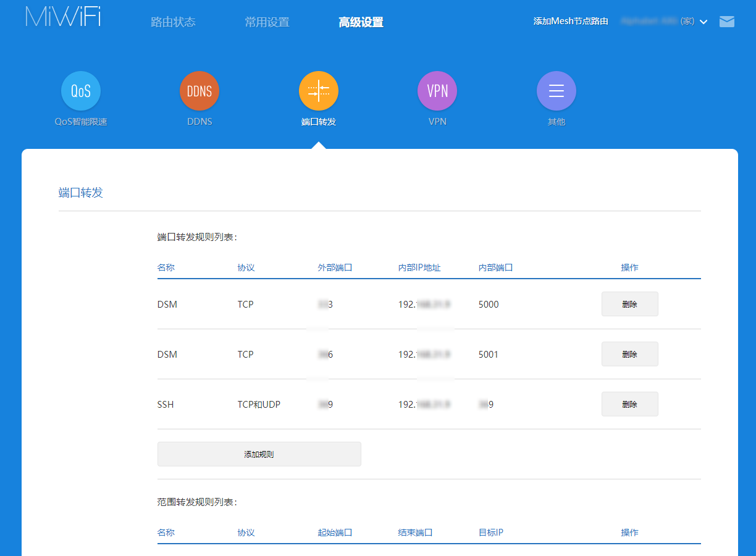Click the MiWiFi logo
756x556 pixels.
(x=63, y=17)
